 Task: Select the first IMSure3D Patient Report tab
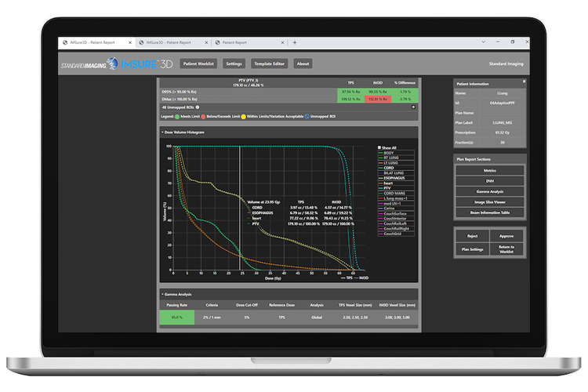tap(93, 43)
